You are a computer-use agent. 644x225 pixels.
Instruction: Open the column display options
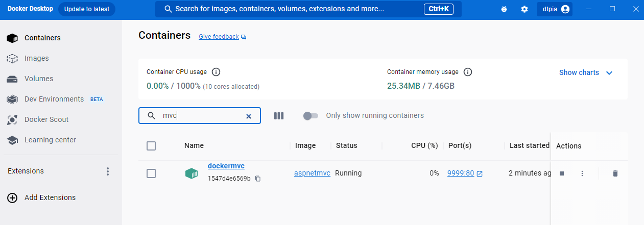click(x=279, y=116)
